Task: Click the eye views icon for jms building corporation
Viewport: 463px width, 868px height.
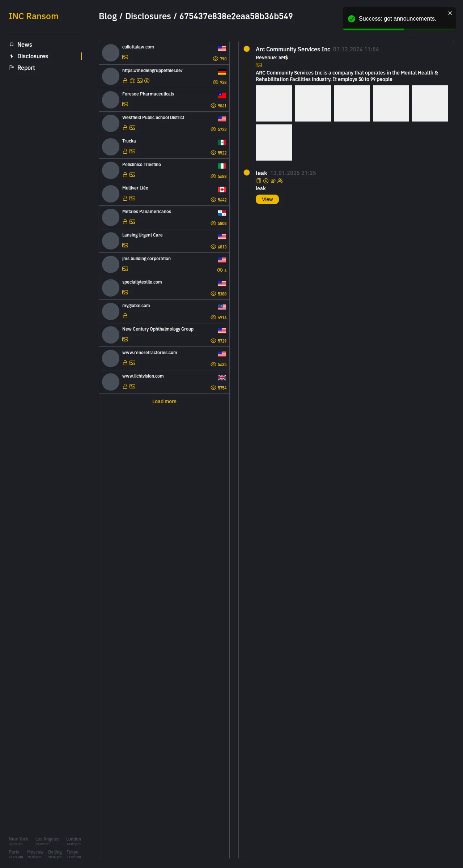Action: point(220,270)
